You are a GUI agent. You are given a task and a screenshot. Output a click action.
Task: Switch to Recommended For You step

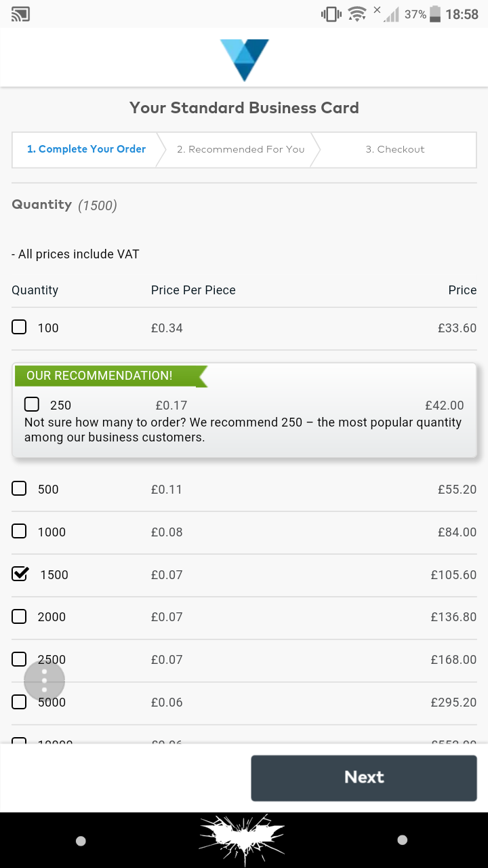pyautogui.click(x=241, y=149)
